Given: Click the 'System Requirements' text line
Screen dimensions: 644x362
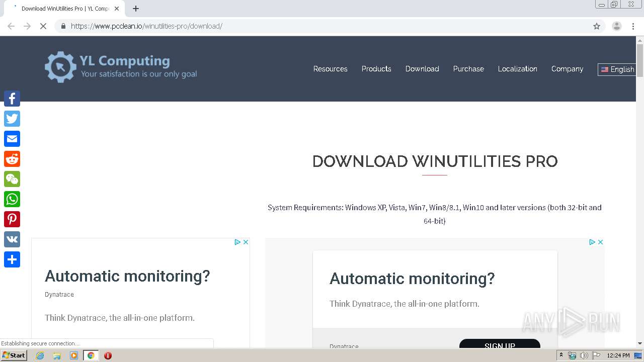Looking at the screenshot, I should (x=435, y=214).
